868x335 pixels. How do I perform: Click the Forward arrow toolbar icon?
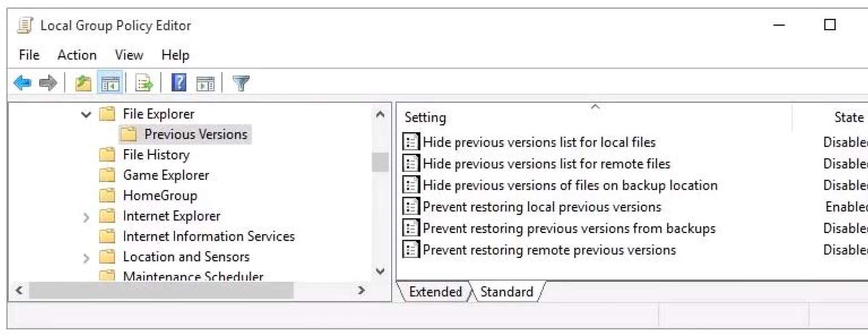(x=48, y=83)
